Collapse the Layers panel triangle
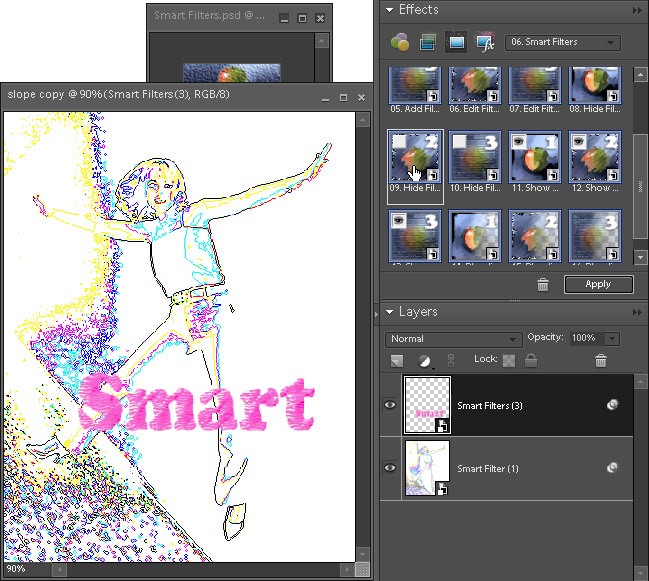The image size is (649, 581). pos(389,312)
